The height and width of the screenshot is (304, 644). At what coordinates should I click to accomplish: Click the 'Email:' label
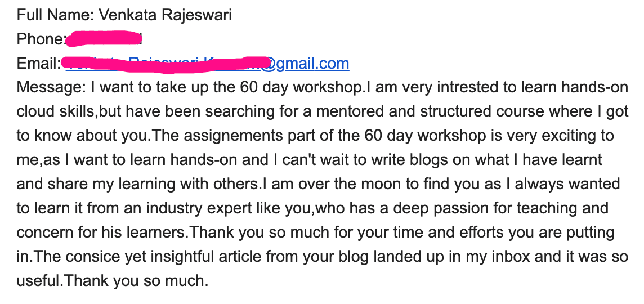coord(38,64)
